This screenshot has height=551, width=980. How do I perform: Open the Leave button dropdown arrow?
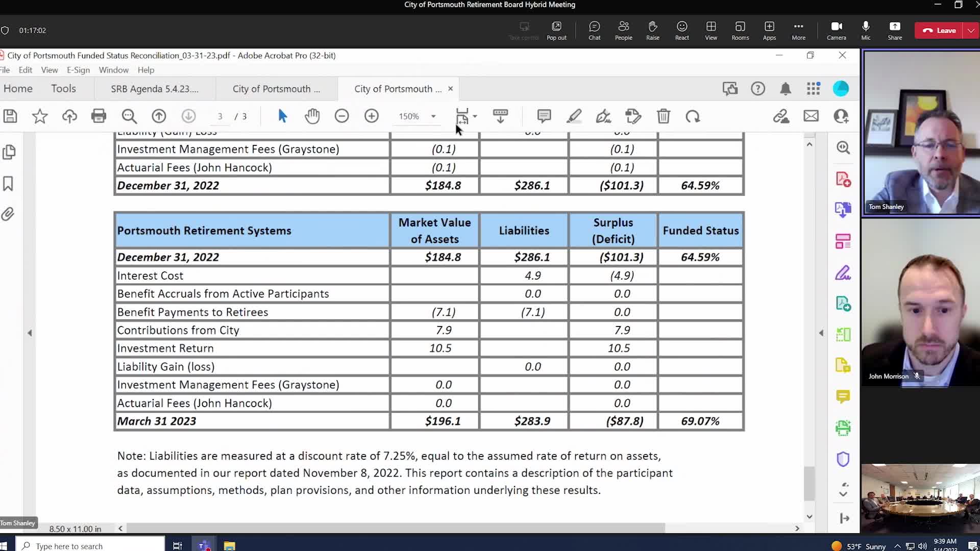(x=970, y=30)
